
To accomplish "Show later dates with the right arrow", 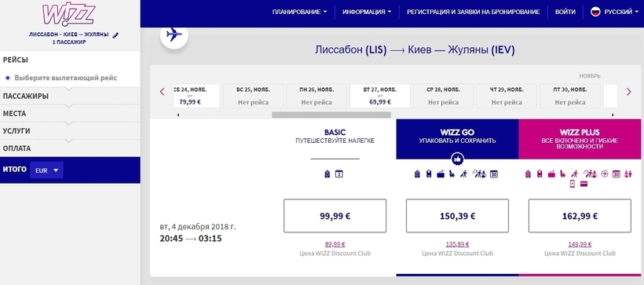I will (629, 92).
